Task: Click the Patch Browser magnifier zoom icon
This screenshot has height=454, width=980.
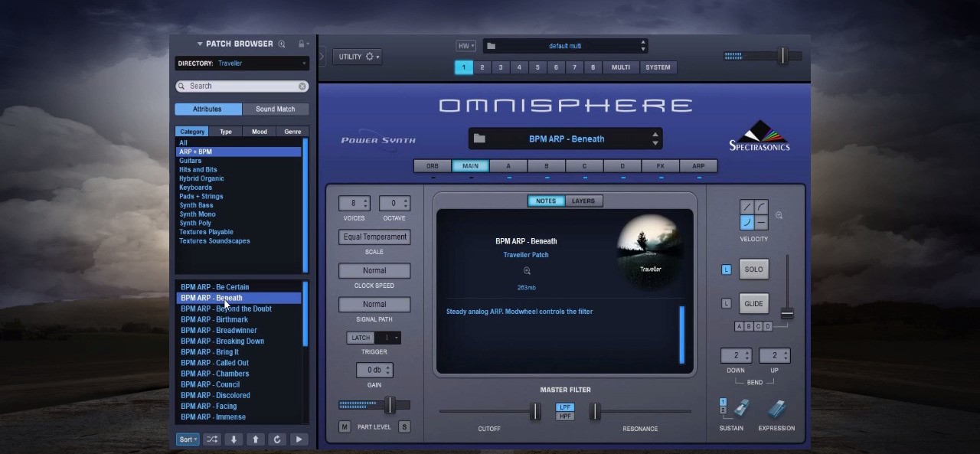Action: [282, 44]
